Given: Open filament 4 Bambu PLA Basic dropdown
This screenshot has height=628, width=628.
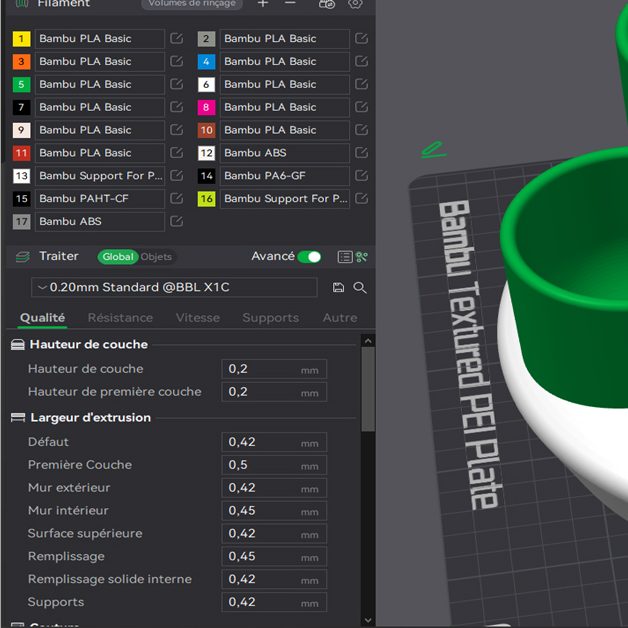Looking at the screenshot, I should coord(285,61).
